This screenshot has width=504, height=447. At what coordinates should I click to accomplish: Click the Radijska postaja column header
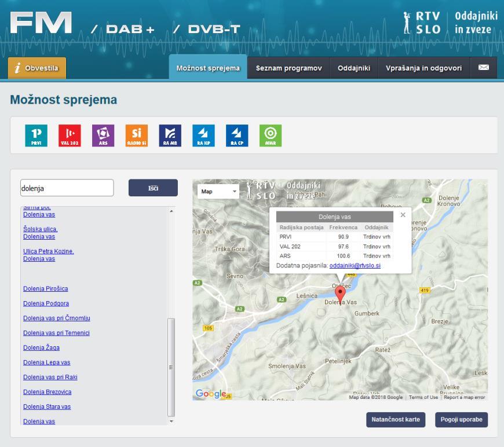(x=301, y=227)
